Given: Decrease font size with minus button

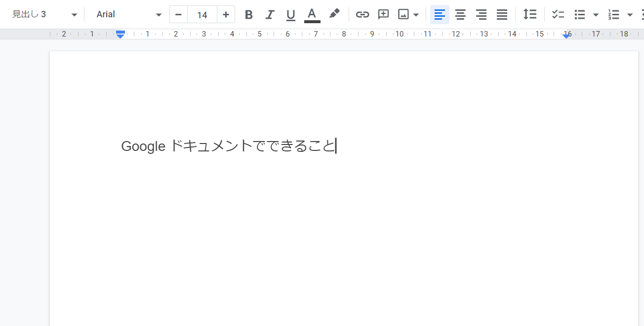Looking at the screenshot, I should pos(178,14).
